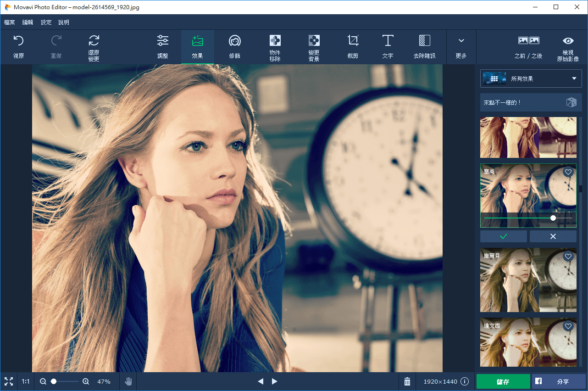588x391 pixels.
Task: Select the 調整 (Adjust) tool
Action: click(x=162, y=47)
